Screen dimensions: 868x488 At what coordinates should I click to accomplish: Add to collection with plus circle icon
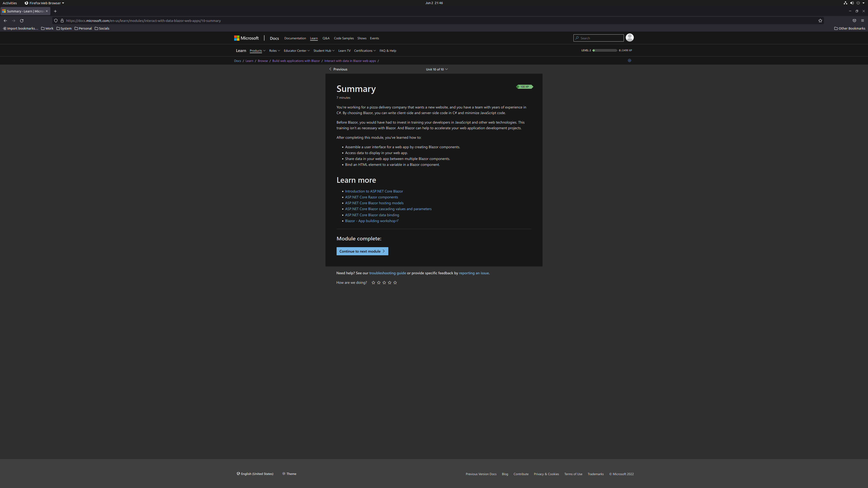click(630, 61)
